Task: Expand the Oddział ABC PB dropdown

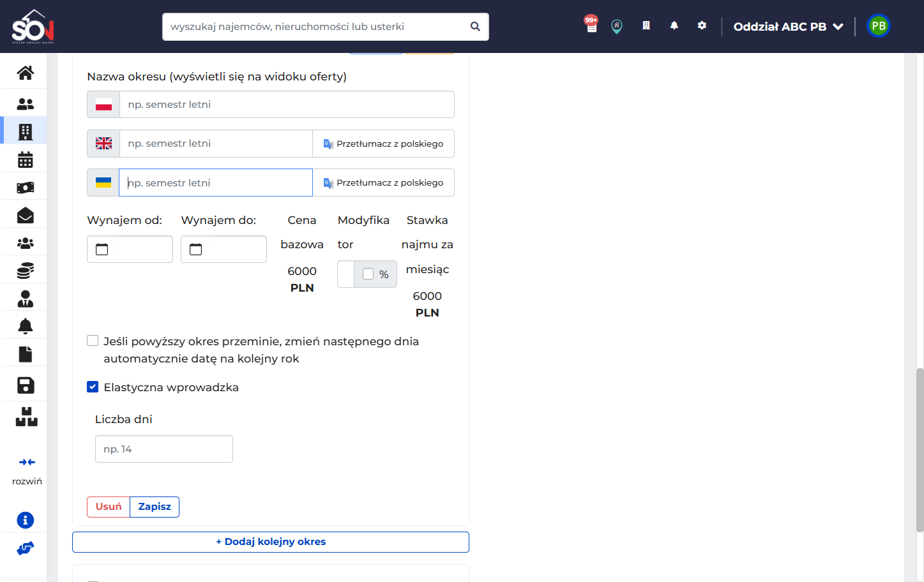Action: point(789,27)
